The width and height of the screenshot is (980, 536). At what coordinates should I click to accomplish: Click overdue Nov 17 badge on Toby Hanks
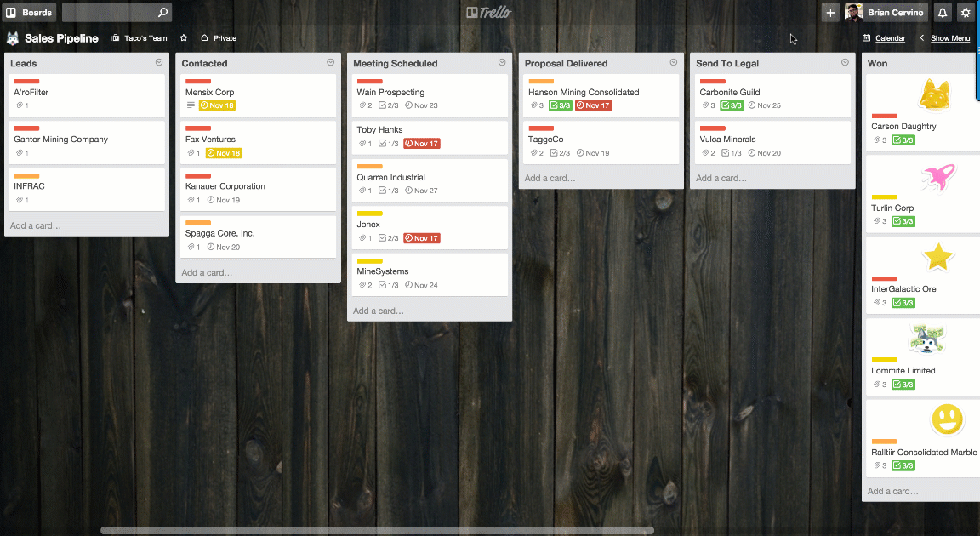[422, 144]
